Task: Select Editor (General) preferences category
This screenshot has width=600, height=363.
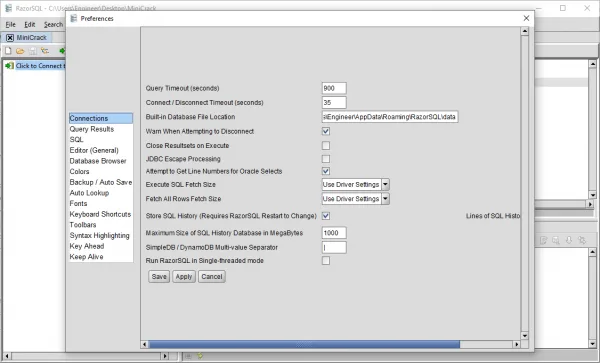Action: [101, 150]
